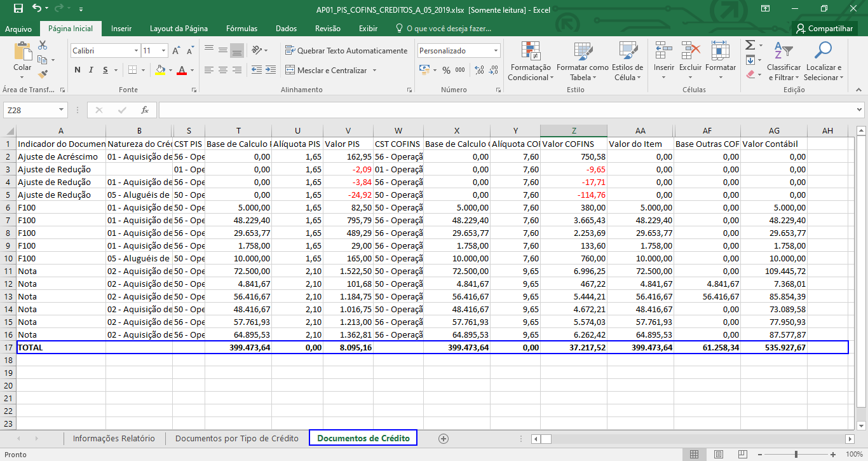Toggle italic formatting (I)
This screenshot has width=868, height=461.
pos(92,71)
